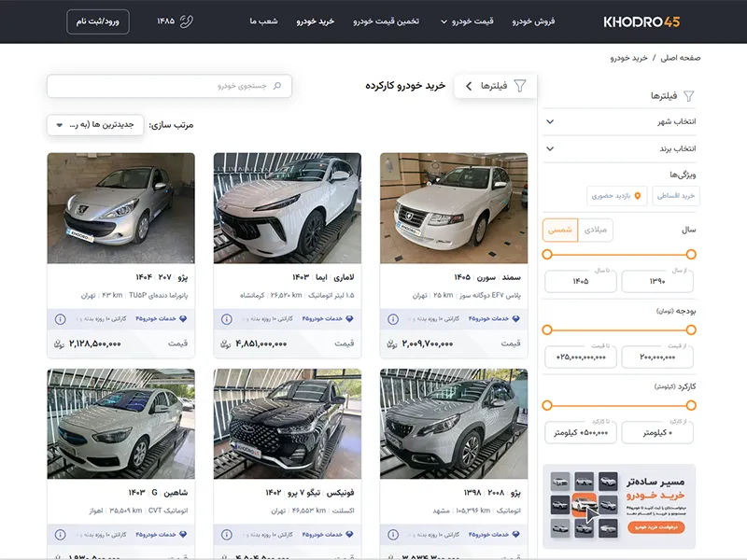Click the year slider left handle
The width and height of the screenshot is (747, 560).
click(547, 254)
